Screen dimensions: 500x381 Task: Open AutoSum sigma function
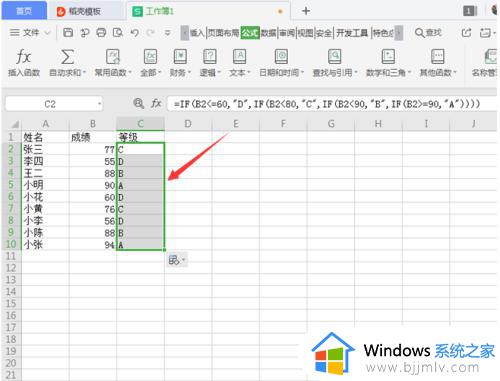pyautogui.click(x=67, y=57)
